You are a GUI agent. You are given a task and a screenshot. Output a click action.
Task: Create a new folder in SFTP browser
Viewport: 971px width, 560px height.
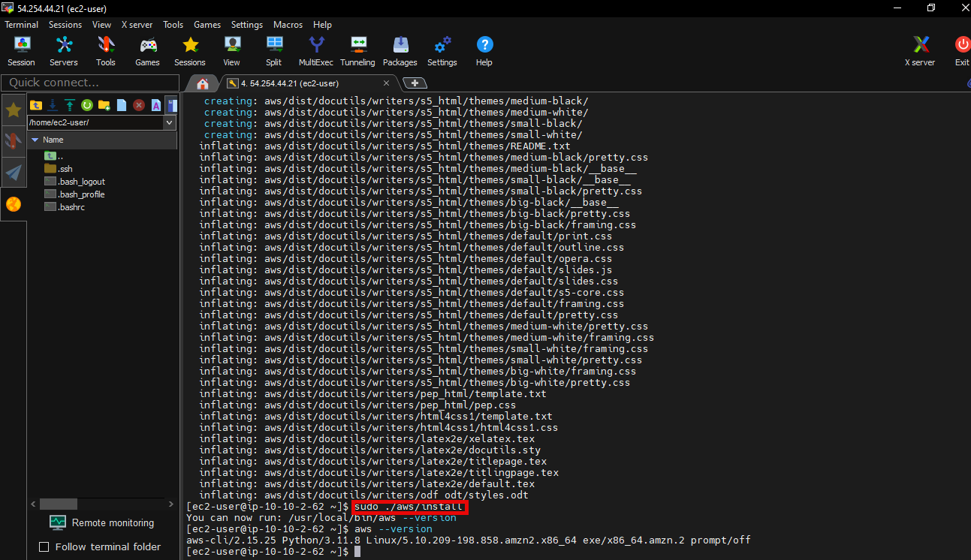[104, 105]
